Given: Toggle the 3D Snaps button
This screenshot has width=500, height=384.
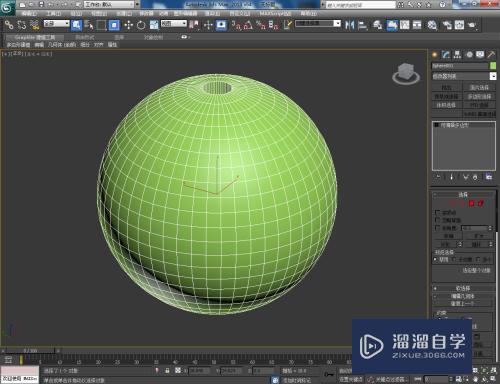Looking at the screenshot, I should point(236,25).
